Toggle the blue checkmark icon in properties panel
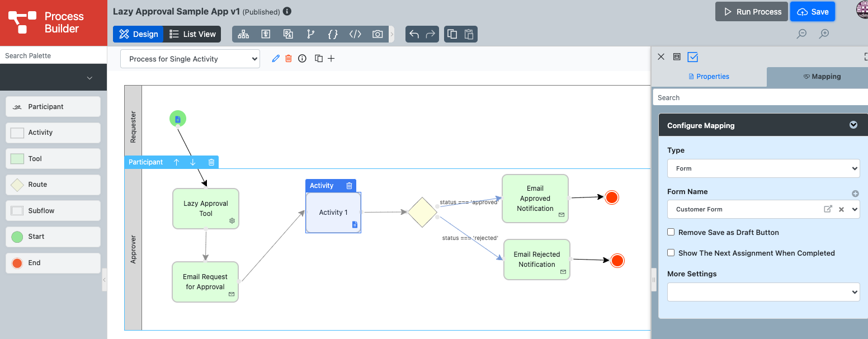The width and height of the screenshot is (868, 339). (693, 57)
